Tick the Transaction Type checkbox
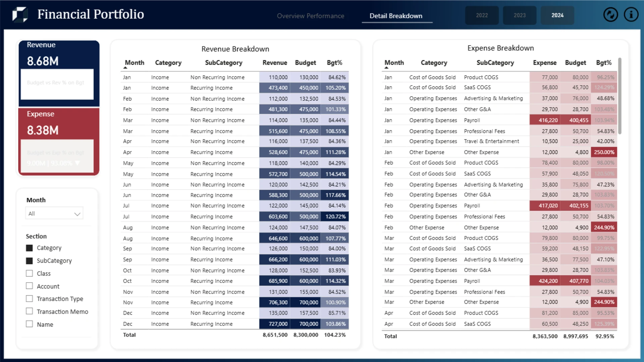 30,299
